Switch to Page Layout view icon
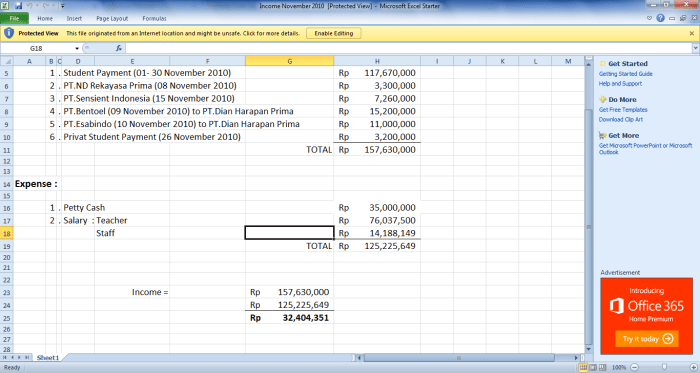The width and height of the screenshot is (700, 373). 593,367
